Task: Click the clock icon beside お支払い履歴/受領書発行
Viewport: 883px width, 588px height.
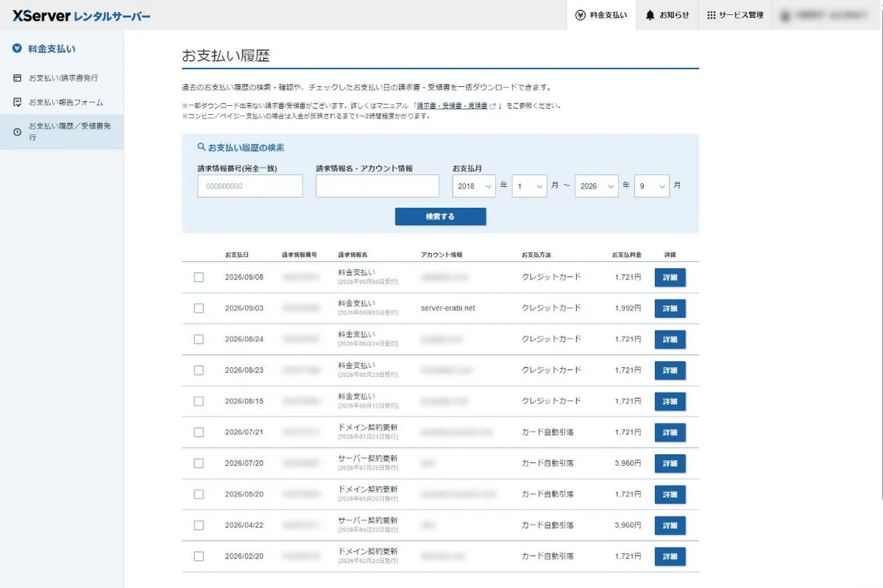Action: coord(18,132)
